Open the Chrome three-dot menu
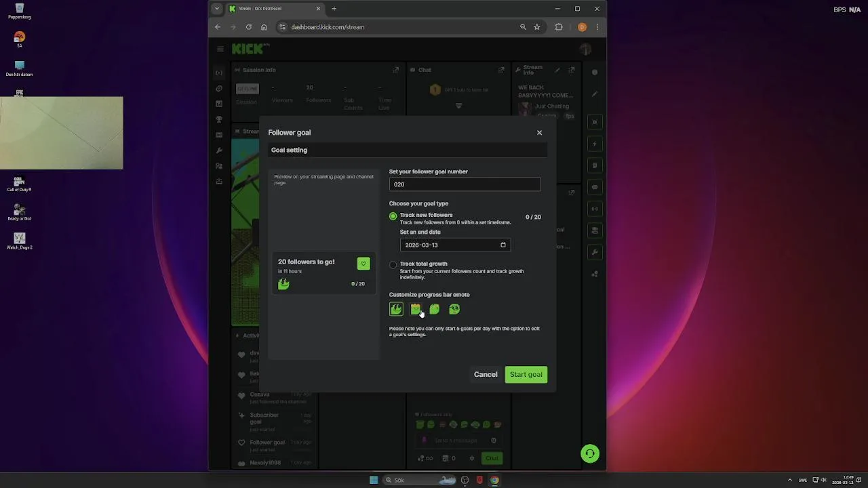868x488 pixels. click(597, 27)
